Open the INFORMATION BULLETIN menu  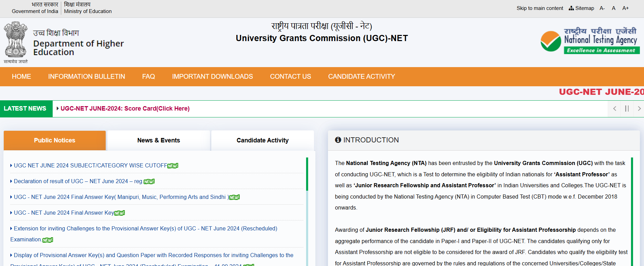(x=87, y=77)
